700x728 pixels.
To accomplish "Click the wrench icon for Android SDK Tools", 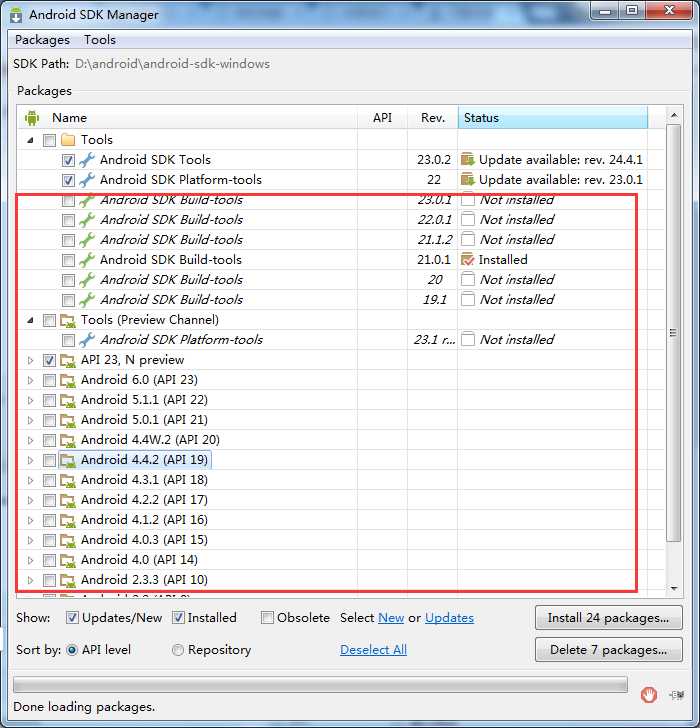I will click(x=87, y=160).
